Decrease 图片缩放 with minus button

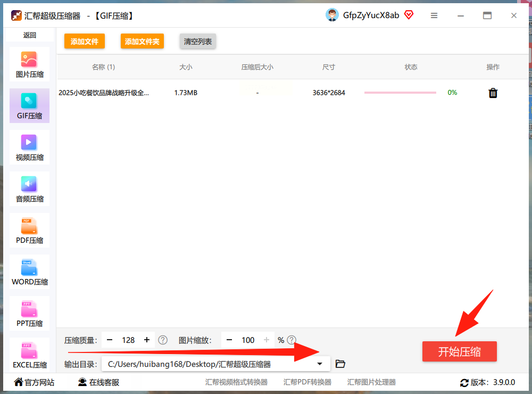(229, 340)
